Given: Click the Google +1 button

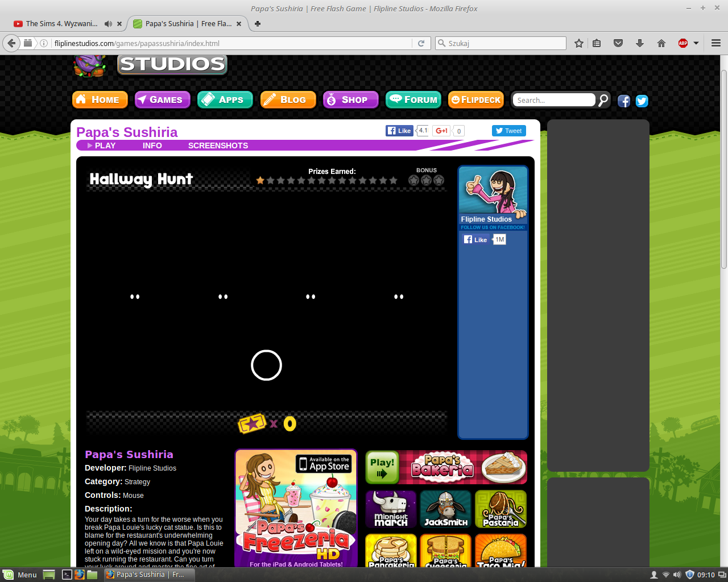Looking at the screenshot, I should point(441,131).
